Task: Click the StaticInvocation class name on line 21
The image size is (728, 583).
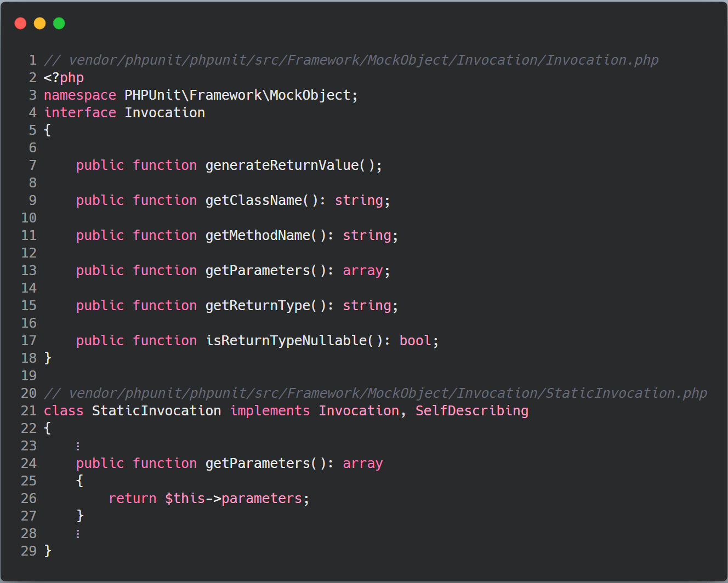Action: [x=156, y=411]
